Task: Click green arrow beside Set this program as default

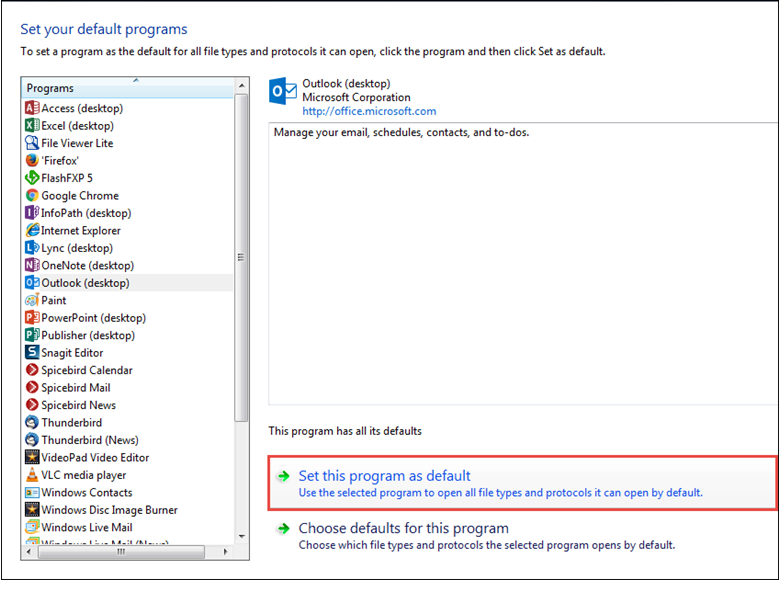Action: (x=283, y=476)
